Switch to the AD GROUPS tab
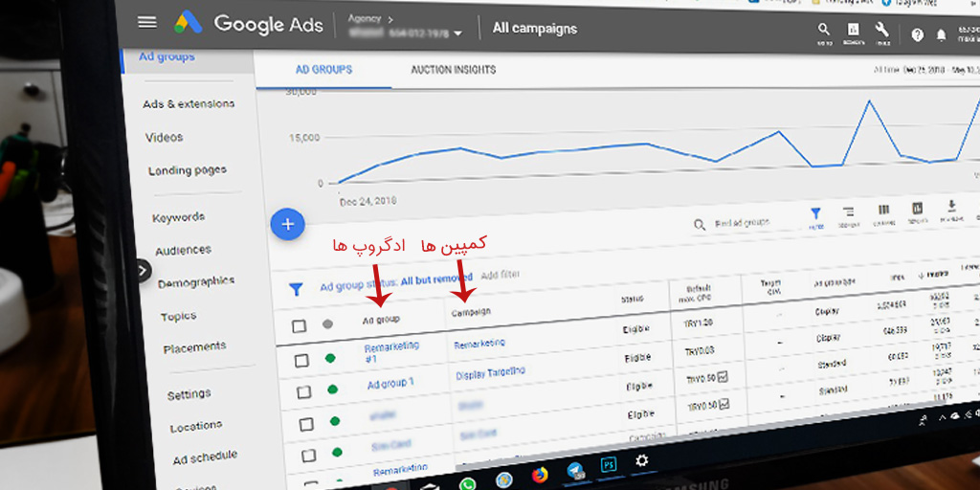The width and height of the screenshot is (980, 490). pos(323,70)
